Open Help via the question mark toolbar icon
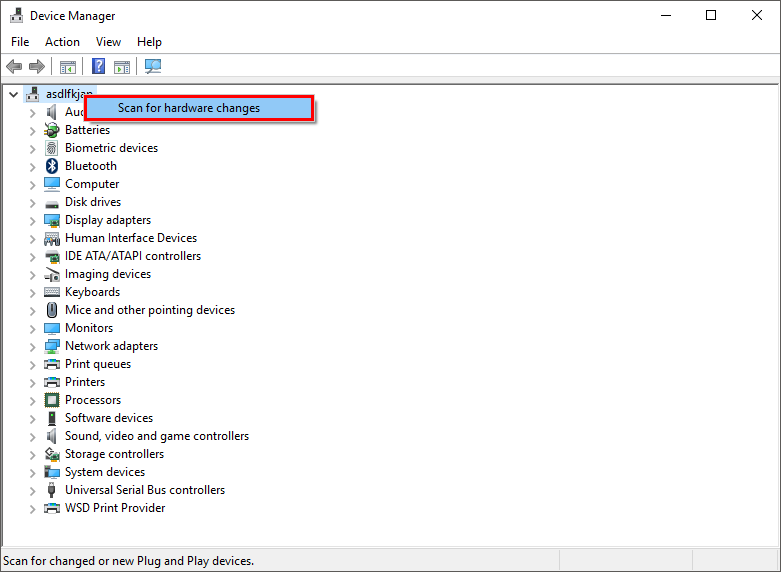781x572 pixels. pos(99,66)
